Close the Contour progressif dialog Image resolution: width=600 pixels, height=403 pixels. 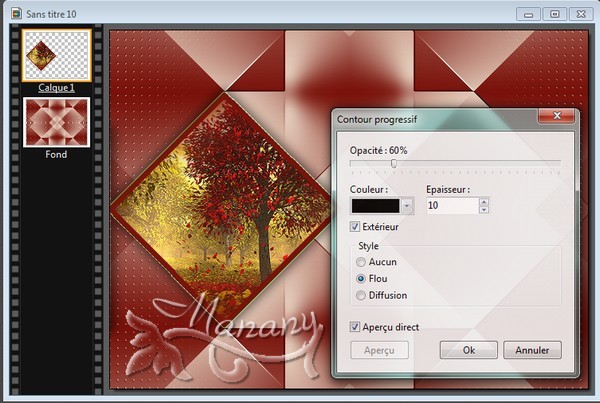(x=557, y=116)
